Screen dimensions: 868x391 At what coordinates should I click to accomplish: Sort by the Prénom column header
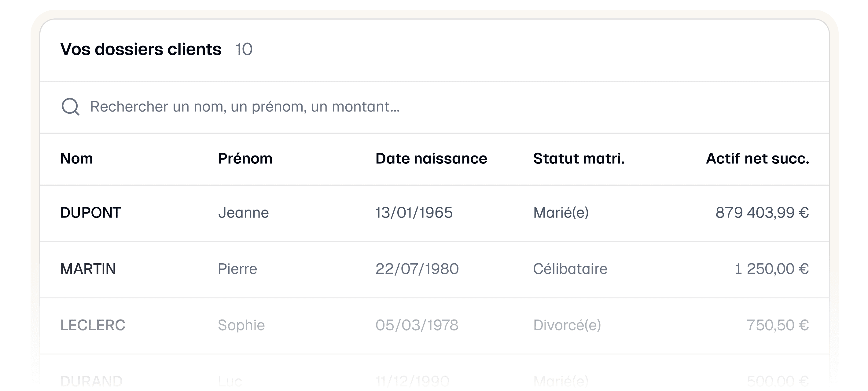pos(245,159)
